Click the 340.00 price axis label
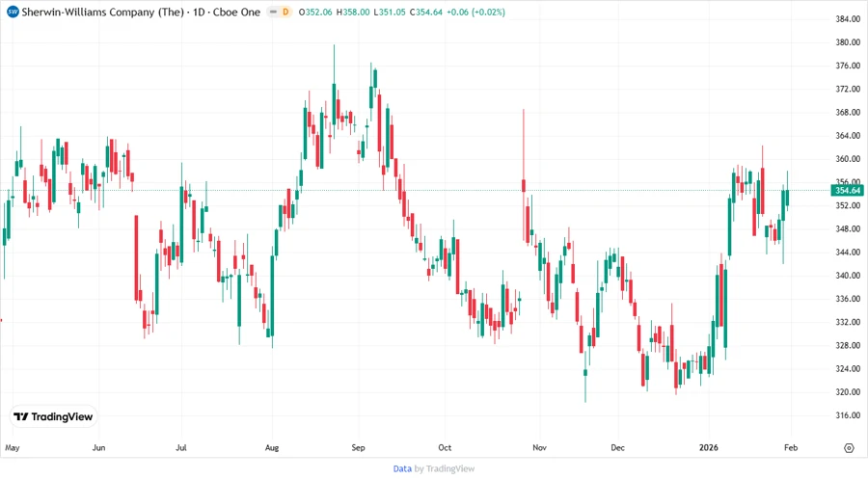This screenshot has width=868, height=480. pos(848,276)
